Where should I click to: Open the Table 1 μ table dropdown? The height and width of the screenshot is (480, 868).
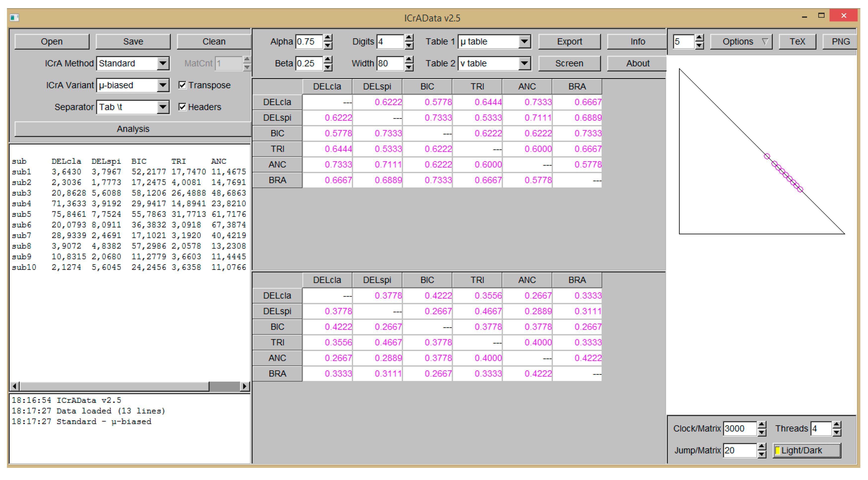[x=524, y=41]
